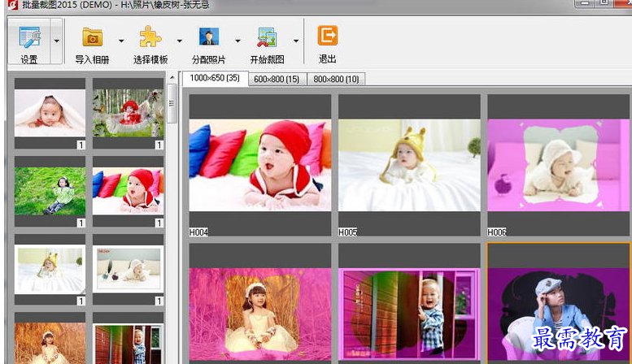Image resolution: width=632 pixels, height=364 pixels.
Task: Click the H005 label text
Action: (348, 232)
